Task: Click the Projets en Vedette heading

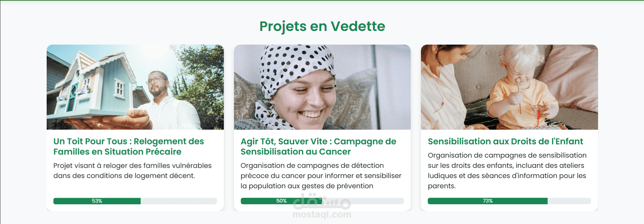Action: pos(322,26)
